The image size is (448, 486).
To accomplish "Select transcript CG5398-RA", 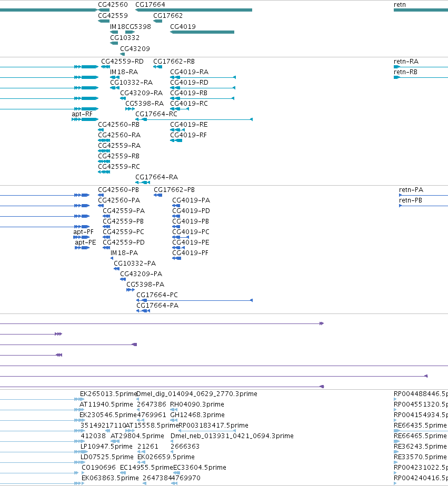I will point(144,104).
